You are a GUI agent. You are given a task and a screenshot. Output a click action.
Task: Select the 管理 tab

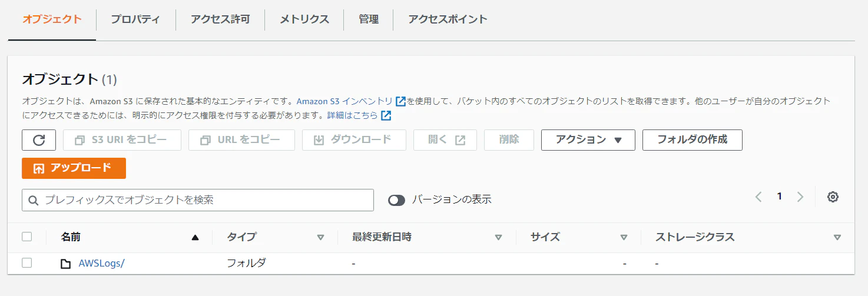369,19
